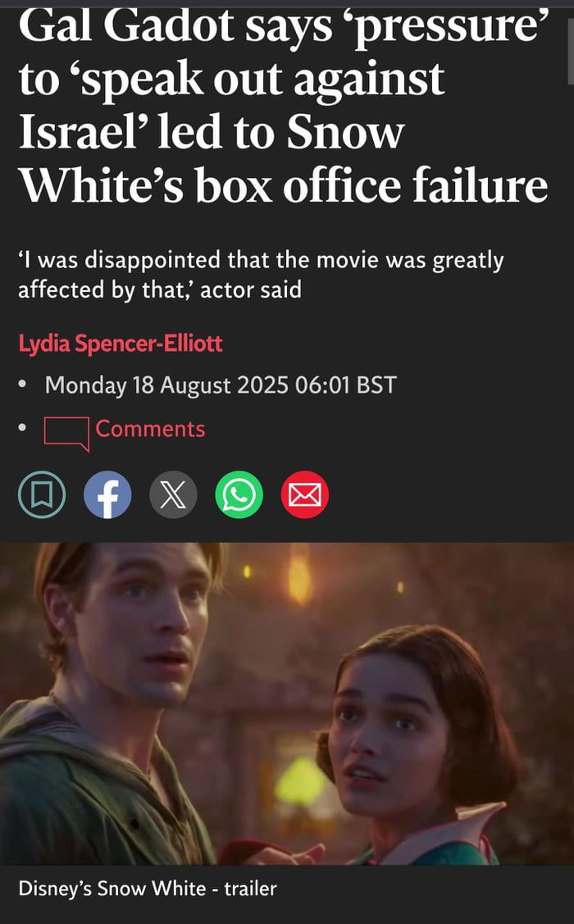The height and width of the screenshot is (924, 574).
Task: Play the Snow White trailer video
Action: click(x=287, y=703)
